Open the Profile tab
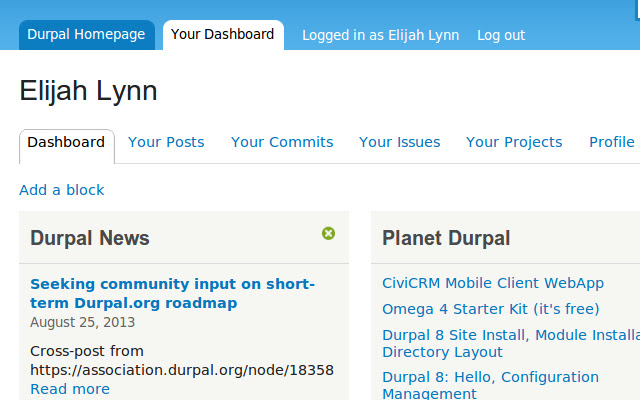640x400 pixels. click(x=612, y=142)
